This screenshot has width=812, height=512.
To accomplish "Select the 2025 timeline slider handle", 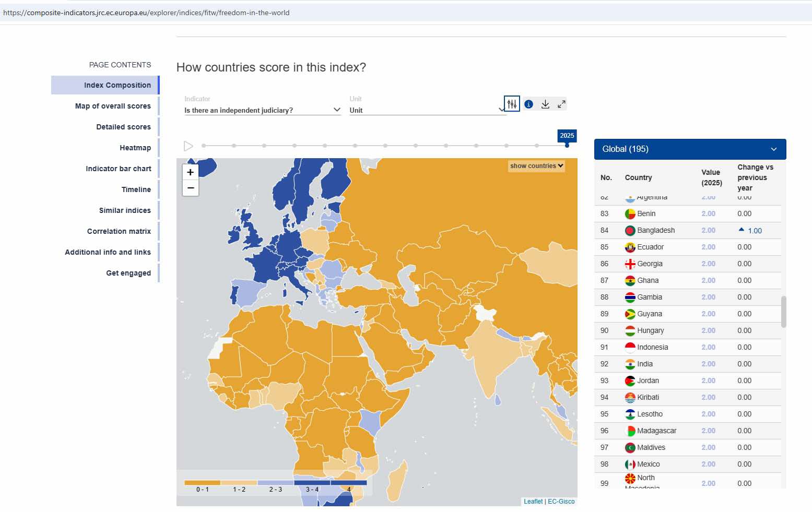I will tap(567, 145).
